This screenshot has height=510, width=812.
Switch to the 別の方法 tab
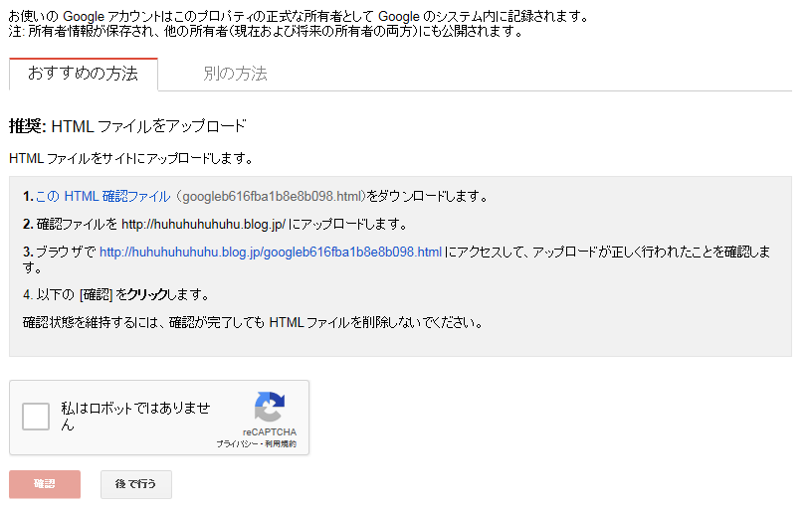coord(235,74)
